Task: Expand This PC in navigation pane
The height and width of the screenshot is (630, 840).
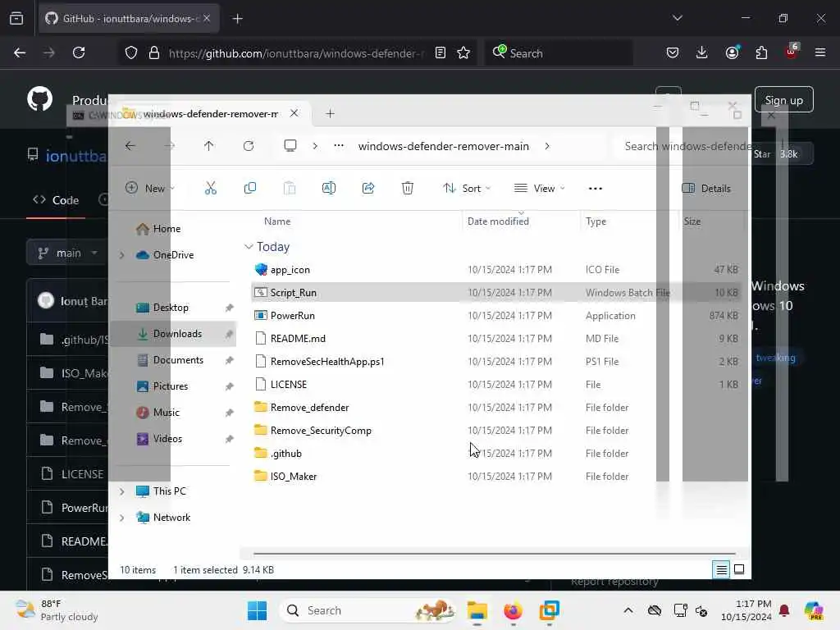Action: (x=121, y=491)
